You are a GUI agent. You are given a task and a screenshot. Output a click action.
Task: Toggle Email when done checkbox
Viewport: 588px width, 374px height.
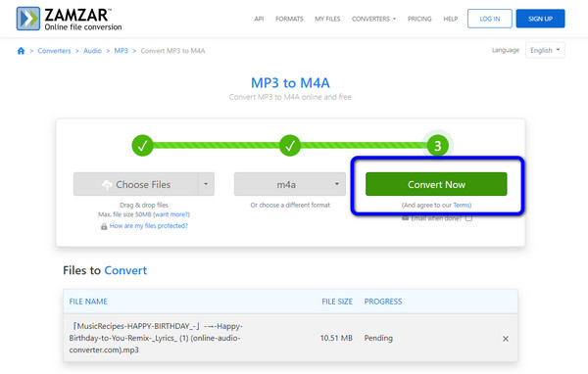[468, 218]
